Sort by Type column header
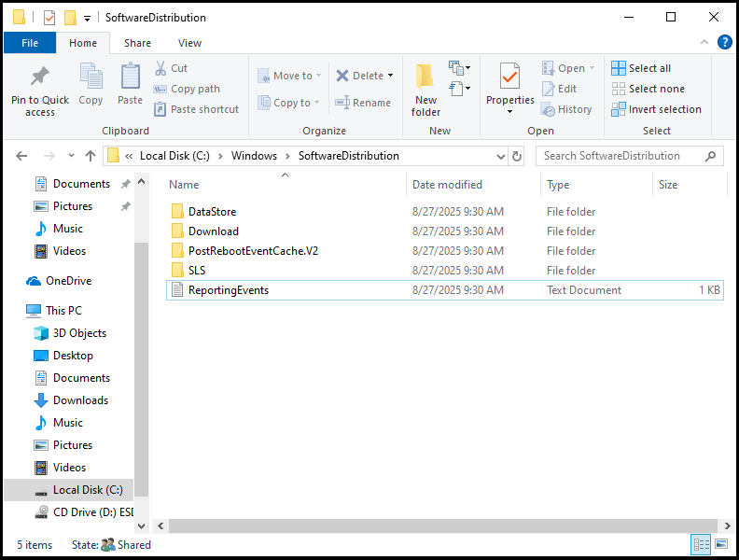739x560 pixels. (558, 185)
